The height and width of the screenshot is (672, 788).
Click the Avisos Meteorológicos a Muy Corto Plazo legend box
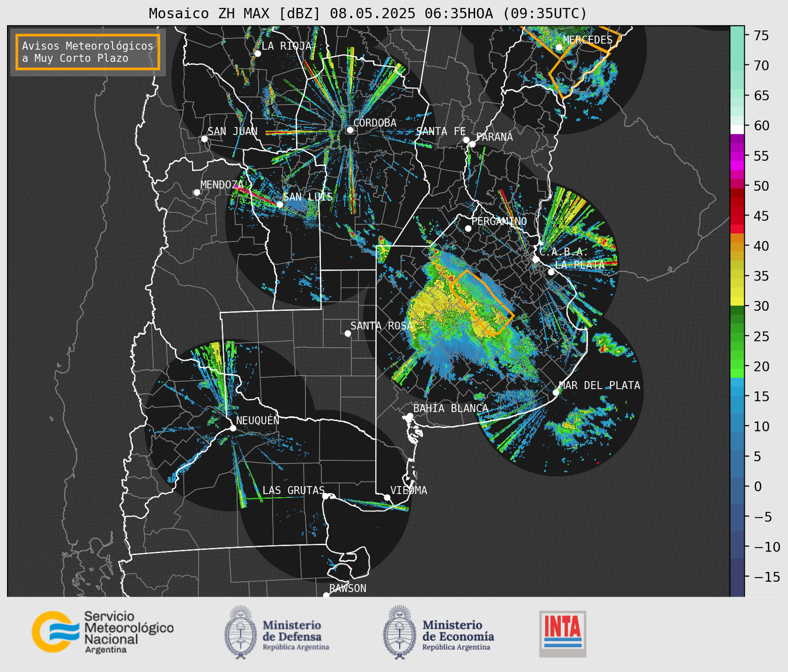88,52
